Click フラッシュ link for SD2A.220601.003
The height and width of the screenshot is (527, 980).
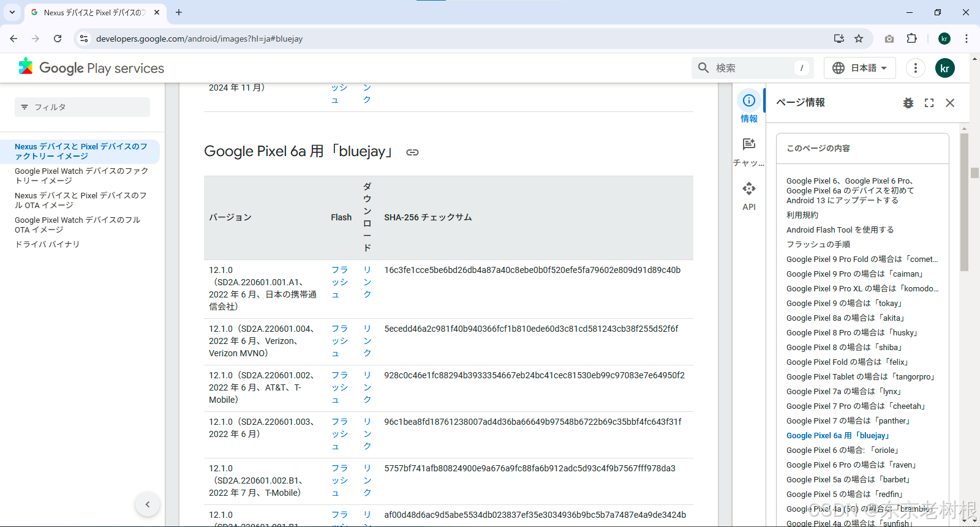(x=339, y=434)
